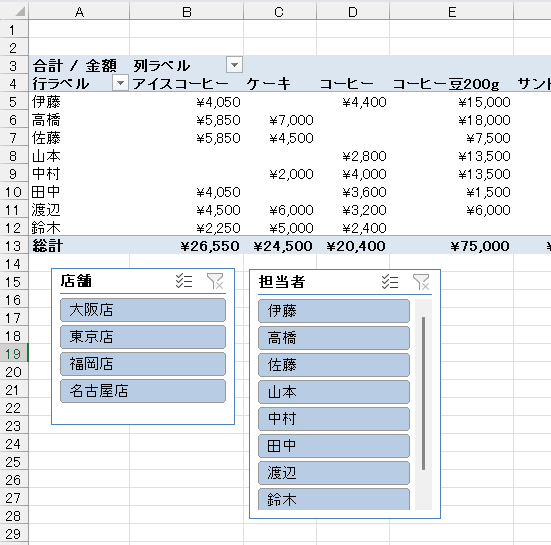Select row 1 header

(x=14, y=30)
